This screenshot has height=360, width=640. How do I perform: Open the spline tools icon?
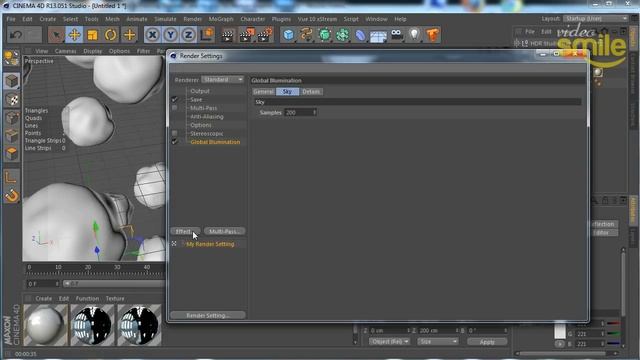[x=306, y=35]
